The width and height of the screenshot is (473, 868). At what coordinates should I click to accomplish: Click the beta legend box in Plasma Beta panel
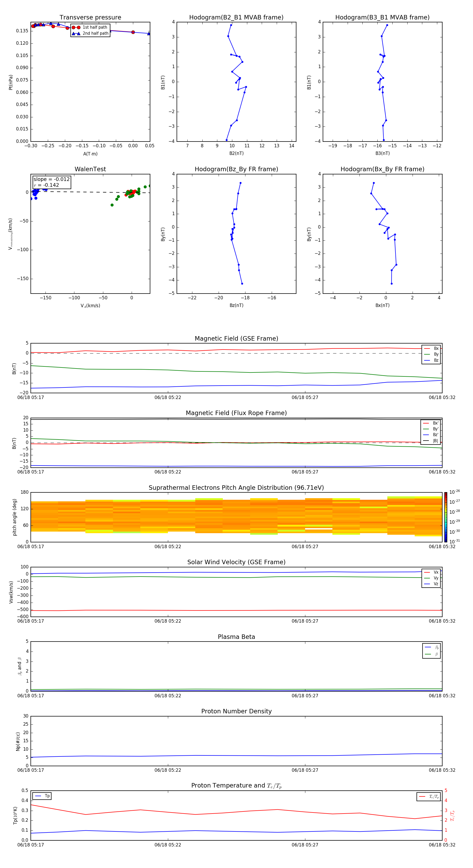click(431, 651)
